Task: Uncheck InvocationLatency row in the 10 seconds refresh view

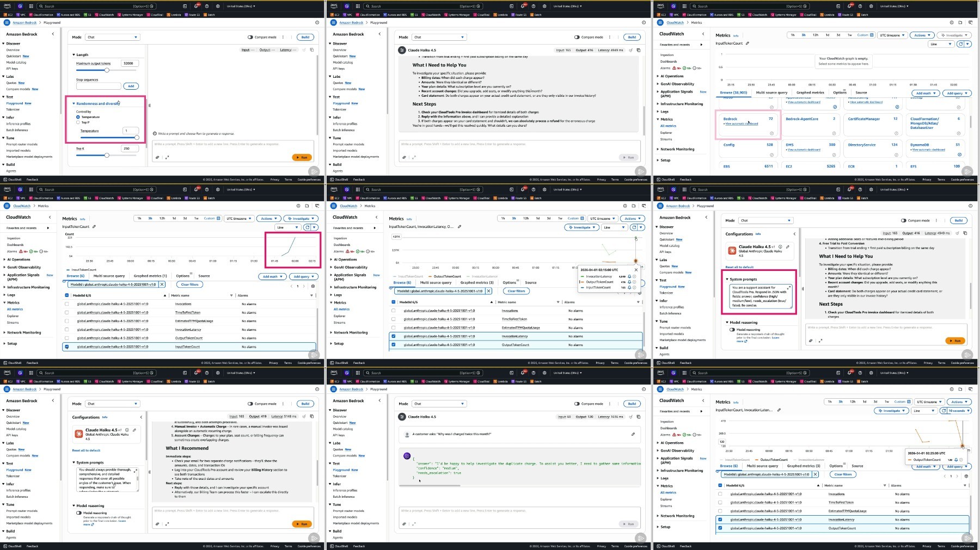Action: click(x=720, y=520)
